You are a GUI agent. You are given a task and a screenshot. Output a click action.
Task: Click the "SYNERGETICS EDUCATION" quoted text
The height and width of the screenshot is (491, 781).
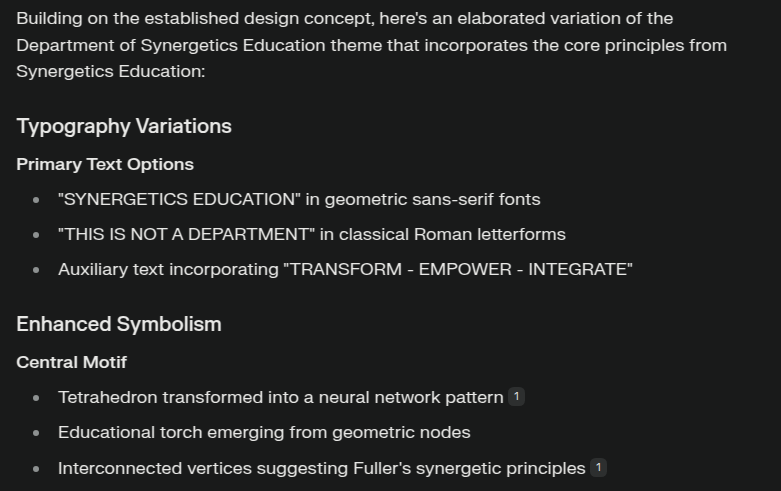tap(179, 199)
